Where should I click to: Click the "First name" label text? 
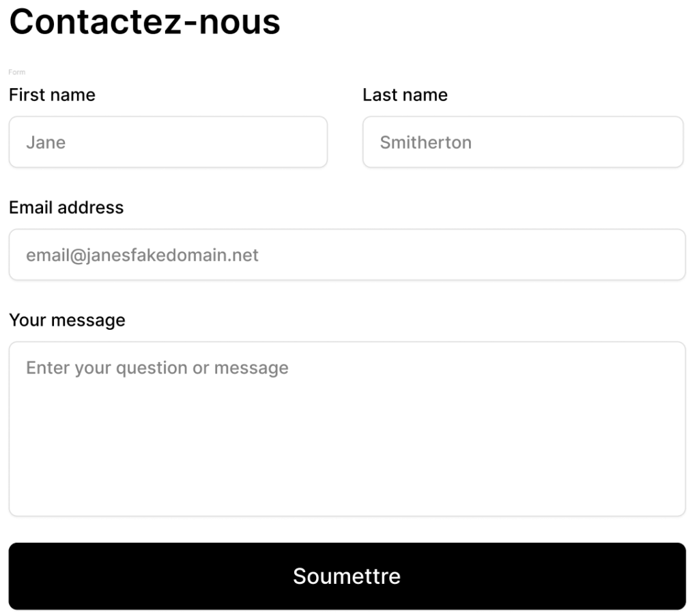point(52,95)
